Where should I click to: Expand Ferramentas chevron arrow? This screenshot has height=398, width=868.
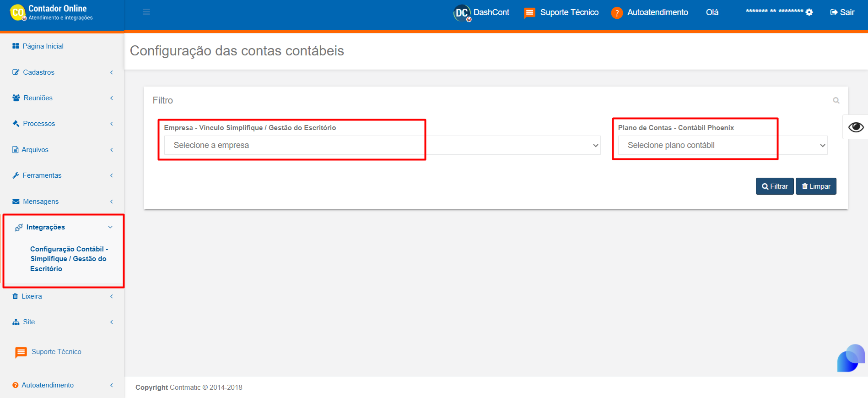click(111, 175)
